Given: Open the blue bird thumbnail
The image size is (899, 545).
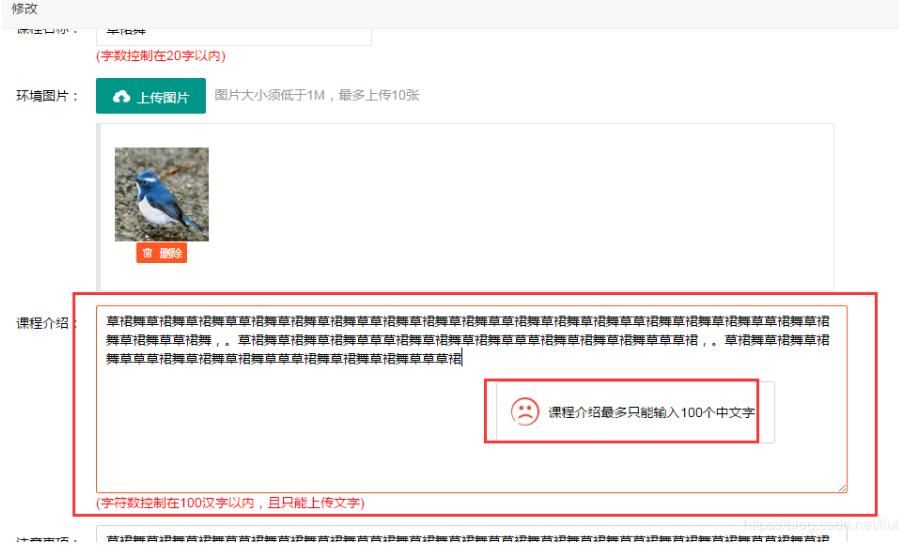Looking at the screenshot, I should coord(162,194).
